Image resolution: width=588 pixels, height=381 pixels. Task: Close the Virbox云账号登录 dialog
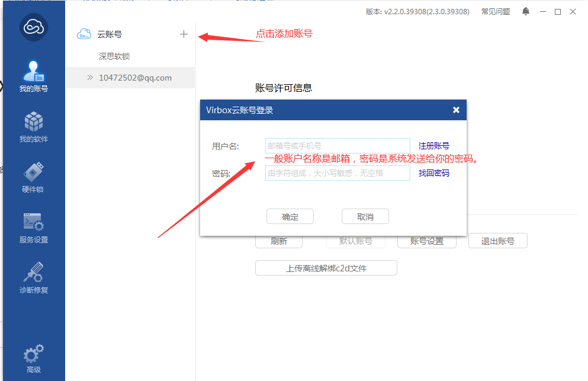click(456, 110)
